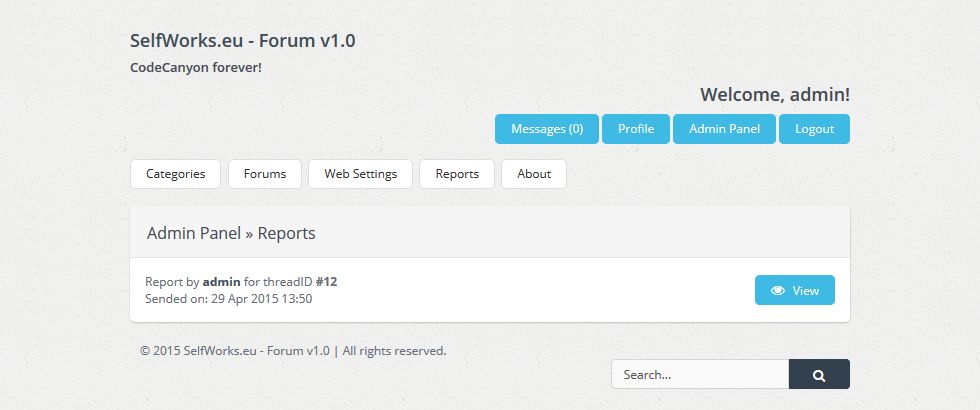
Task: Switch to the Categories tab
Action: click(176, 174)
